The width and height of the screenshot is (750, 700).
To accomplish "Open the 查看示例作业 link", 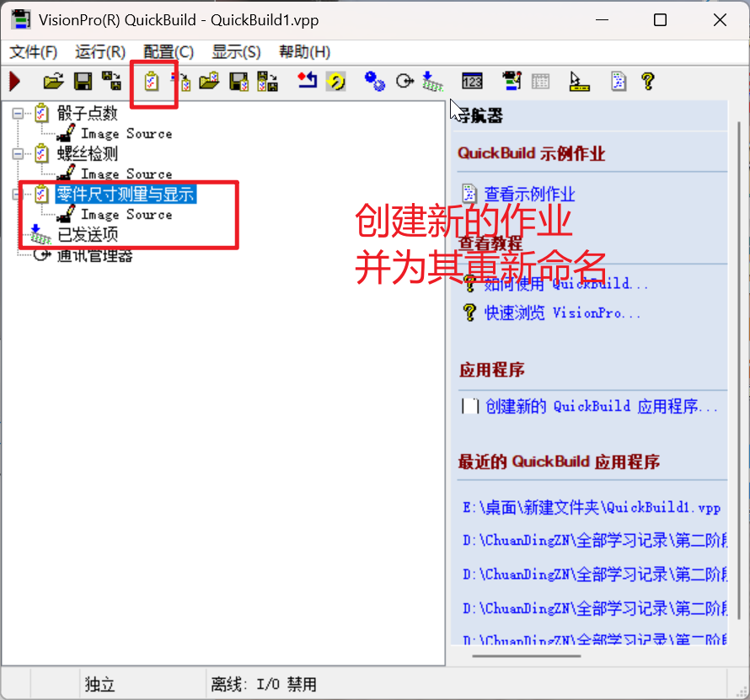I will pyautogui.click(x=529, y=194).
